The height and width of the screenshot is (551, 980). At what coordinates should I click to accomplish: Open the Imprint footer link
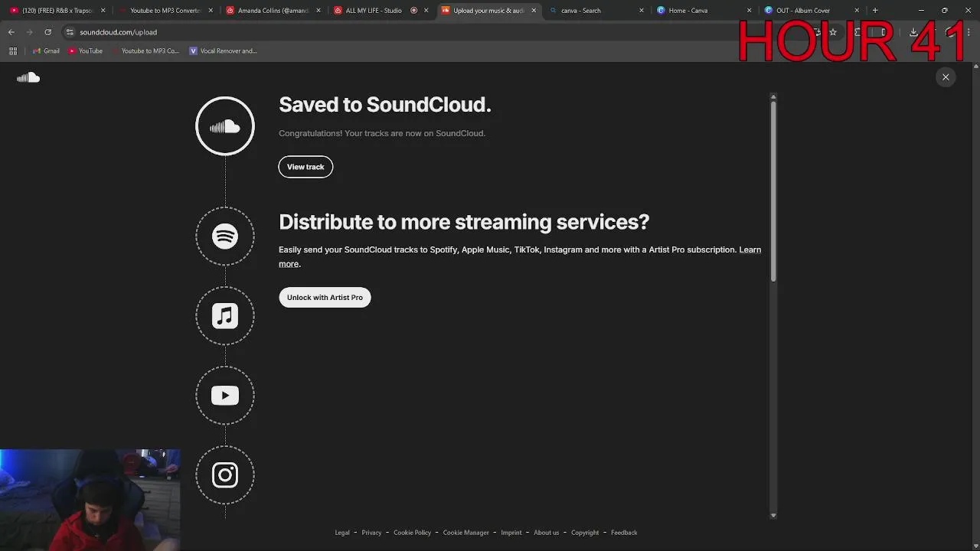point(511,533)
